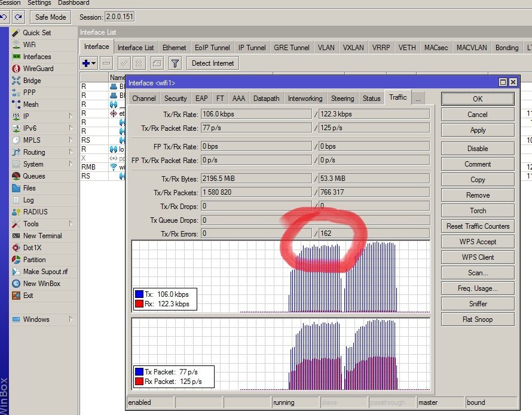Open the WireGuard section
Image resolution: width=532 pixels, height=415 pixels.
(38, 69)
